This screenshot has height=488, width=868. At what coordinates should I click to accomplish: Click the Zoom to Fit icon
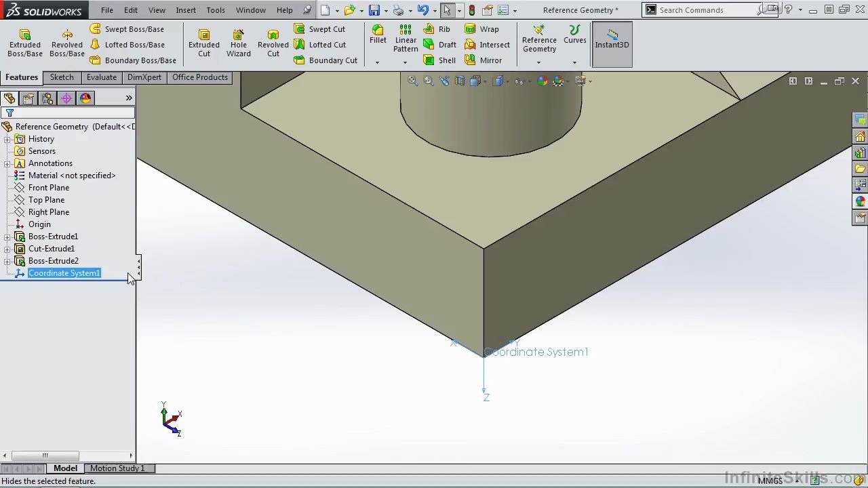click(x=412, y=81)
